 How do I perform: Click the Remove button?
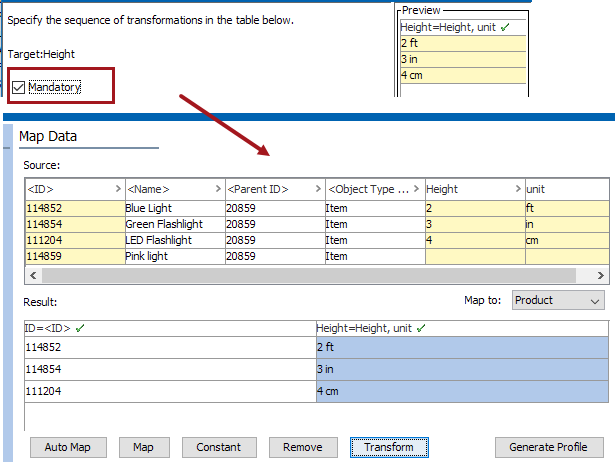point(302,447)
